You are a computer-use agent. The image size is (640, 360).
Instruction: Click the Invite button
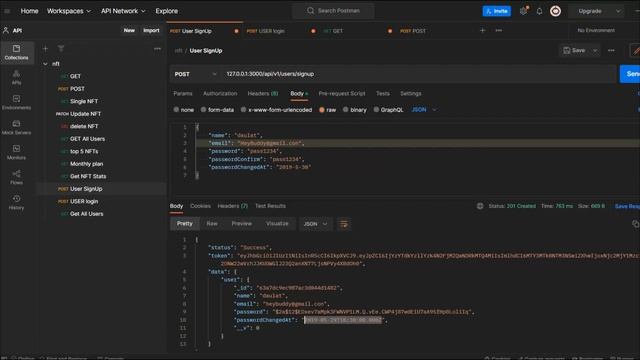(496, 11)
